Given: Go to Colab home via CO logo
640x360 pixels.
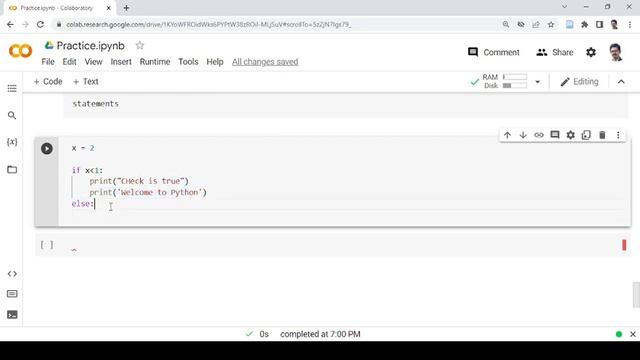Looking at the screenshot, I should [x=20, y=51].
